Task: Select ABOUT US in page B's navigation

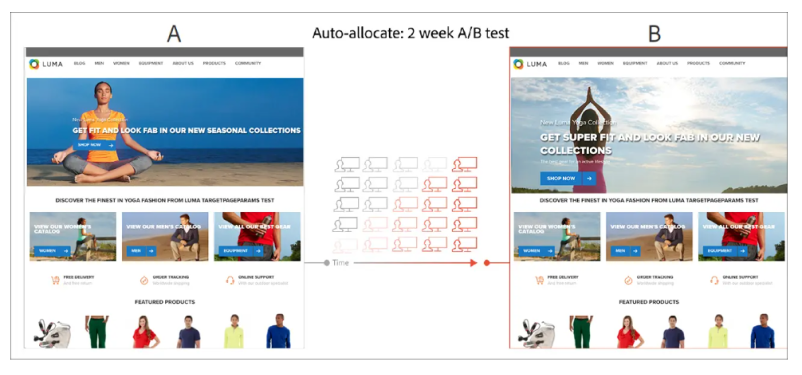Action: click(667, 63)
